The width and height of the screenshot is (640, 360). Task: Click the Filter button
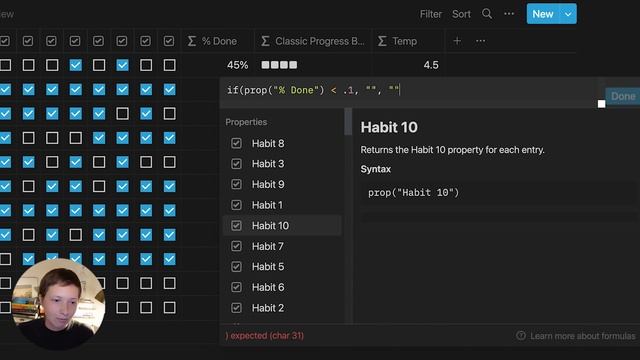[431, 14]
